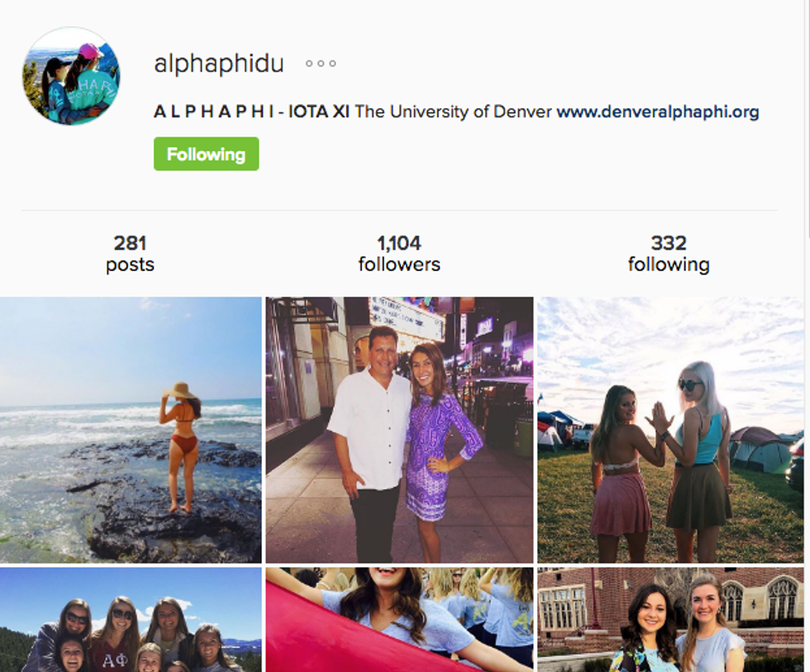This screenshot has height=672, width=810.
Task: Open the photo with red flag
Action: [399, 620]
